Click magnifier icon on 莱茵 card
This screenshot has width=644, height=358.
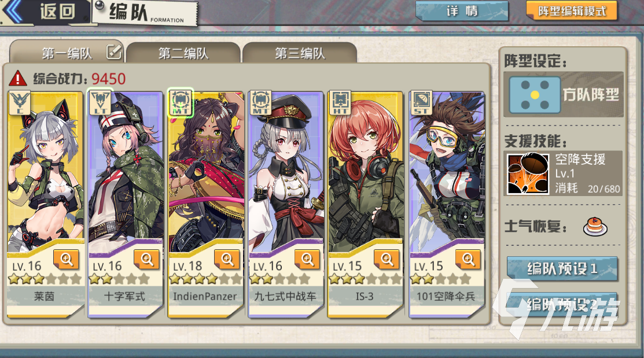coord(66,260)
